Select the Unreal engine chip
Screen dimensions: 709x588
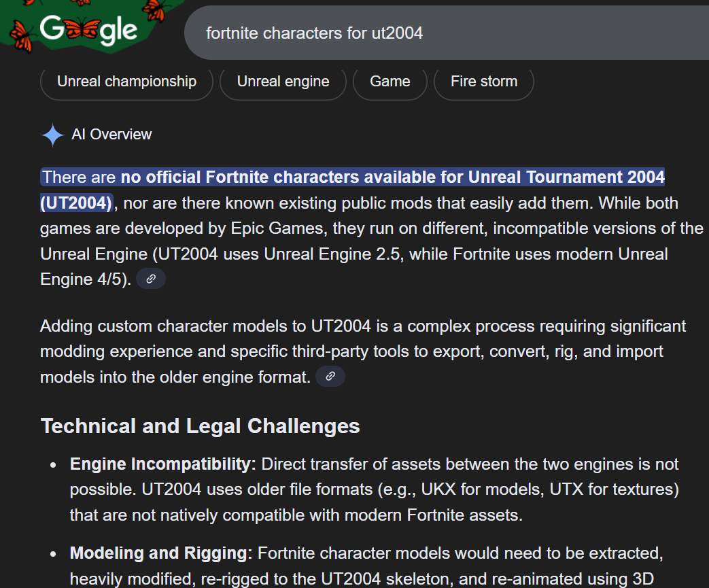283,82
